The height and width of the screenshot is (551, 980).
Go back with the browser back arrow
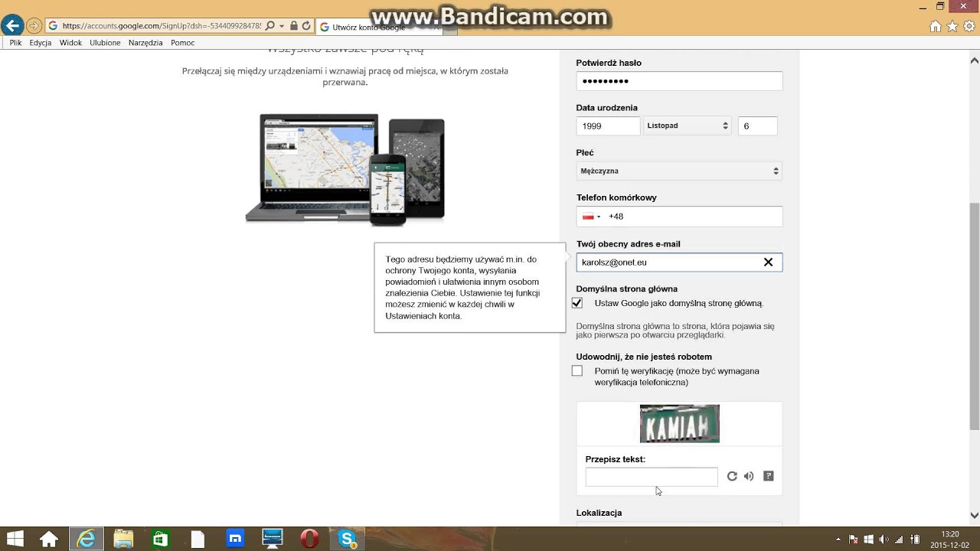(11, 26)
